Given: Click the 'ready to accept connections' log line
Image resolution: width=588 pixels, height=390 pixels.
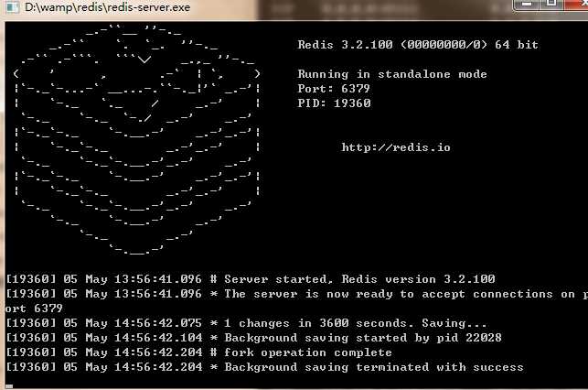Looking at the screenshot, I should (296, 294).
